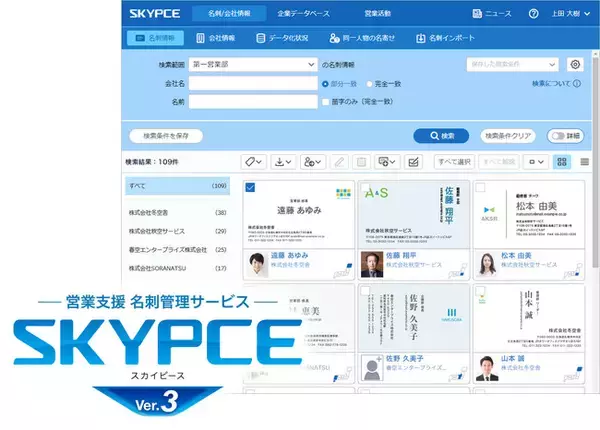This screenshot has height=430, width=600.
Task: Expand the 検索範囲 第一営業部 dropdown
Action: [x=252, y=64]
